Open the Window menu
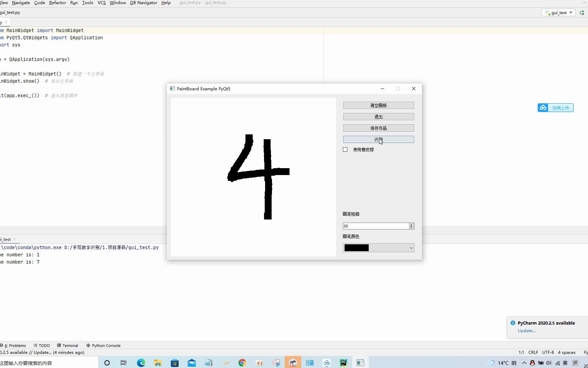The width and height of the screenshot is (588, 368). (x=118, y=3)
